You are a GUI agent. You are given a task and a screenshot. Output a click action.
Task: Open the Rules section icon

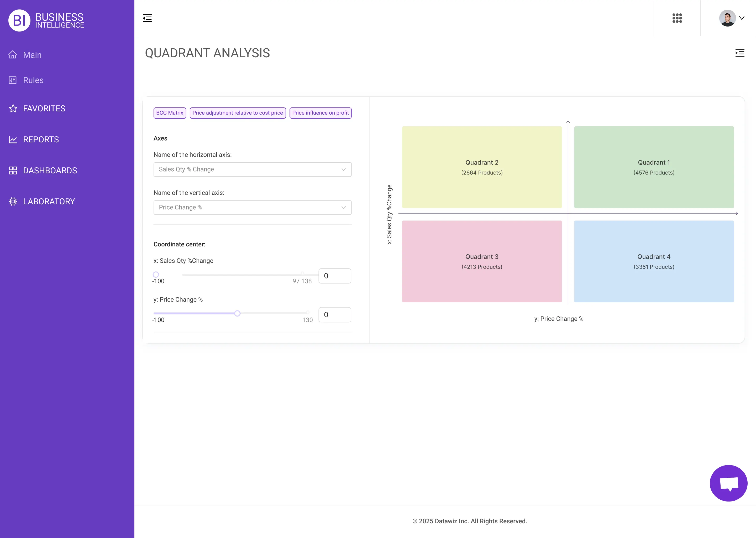13,80
